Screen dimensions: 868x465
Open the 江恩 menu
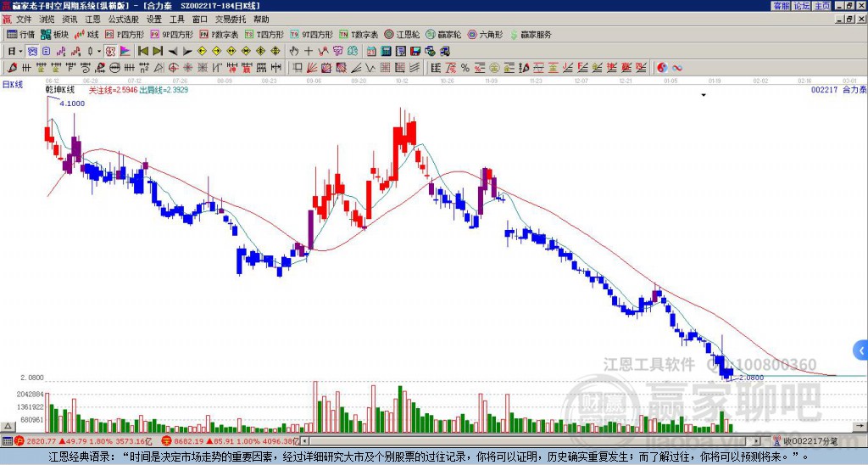point(92,20)
